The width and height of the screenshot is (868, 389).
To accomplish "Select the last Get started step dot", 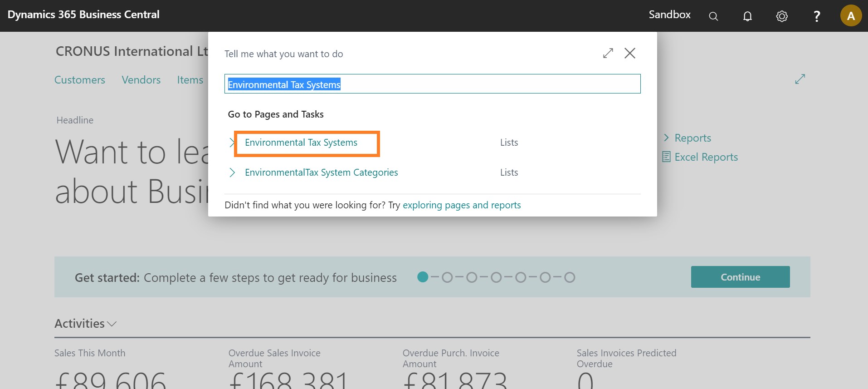I will 570,277.
